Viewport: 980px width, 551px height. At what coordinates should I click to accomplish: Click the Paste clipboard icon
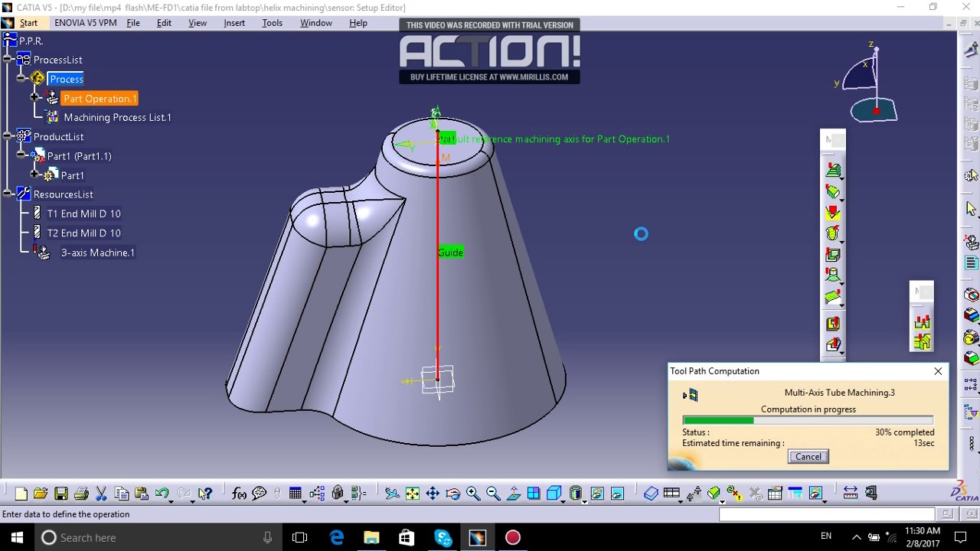click(141, 494)
